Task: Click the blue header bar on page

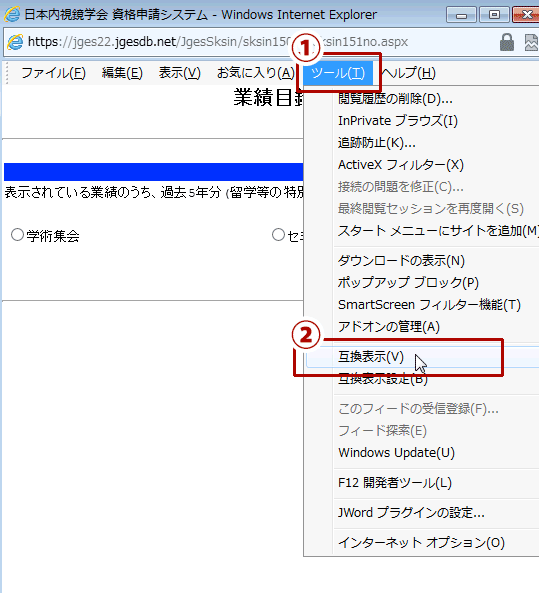Action: pos(154,172)
